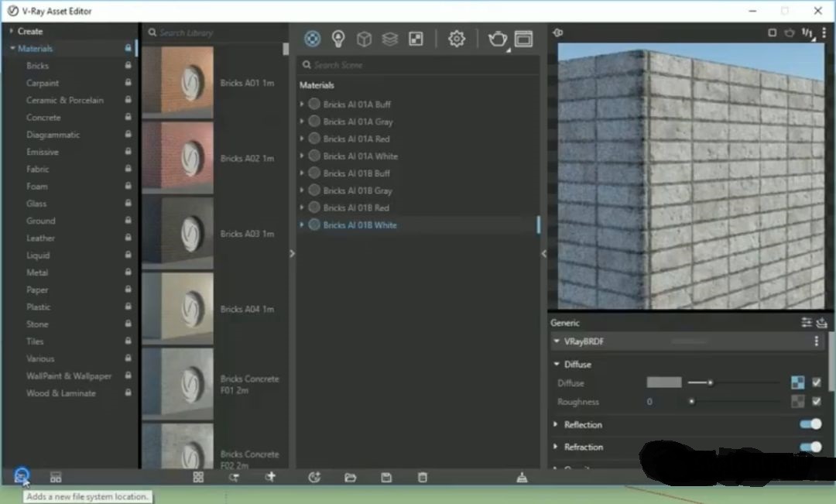
Task: Expand Bricks AI 01B White material
Action: click(302, 225)
